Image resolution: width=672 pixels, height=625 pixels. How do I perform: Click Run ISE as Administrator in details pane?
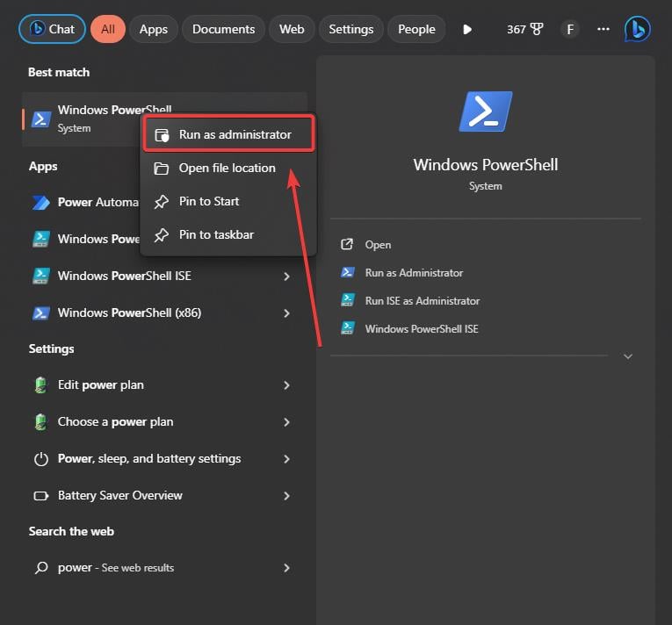tap(423, 301)
